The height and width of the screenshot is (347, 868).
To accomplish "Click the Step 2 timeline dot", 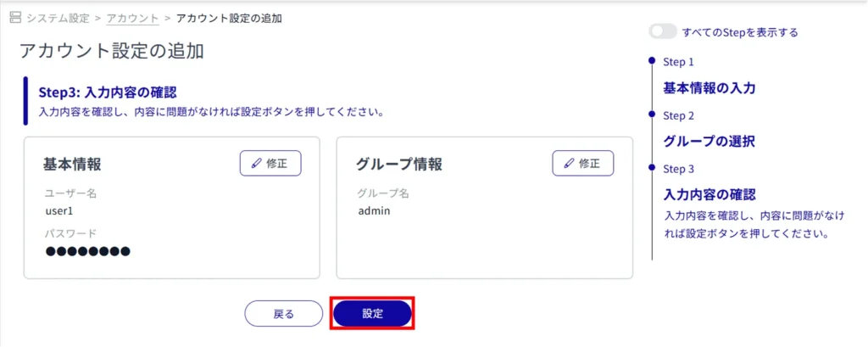I will (651, 114).
